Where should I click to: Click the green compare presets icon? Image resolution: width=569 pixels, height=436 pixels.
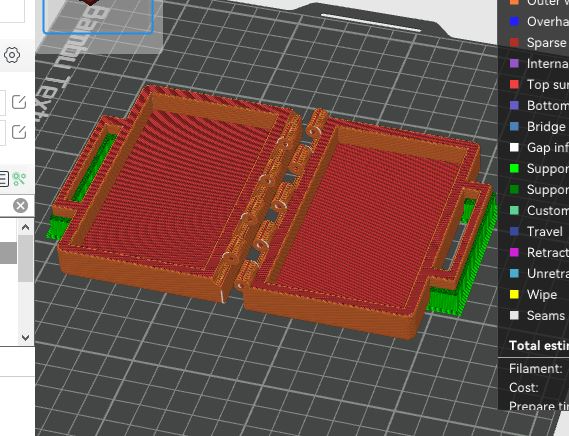click(x=19, y=179)
